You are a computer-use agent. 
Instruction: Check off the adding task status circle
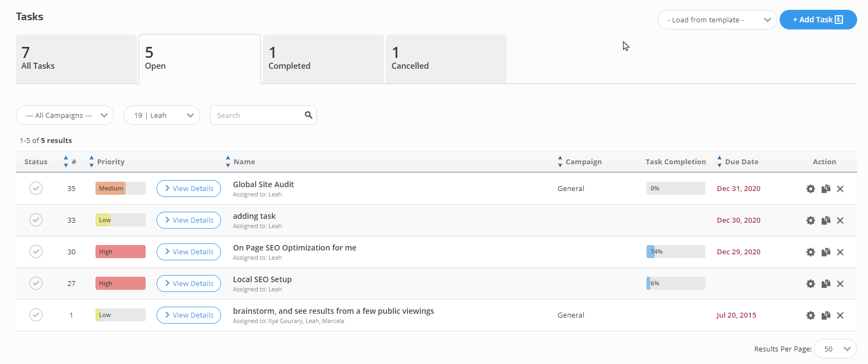click(x=36, y=220)
